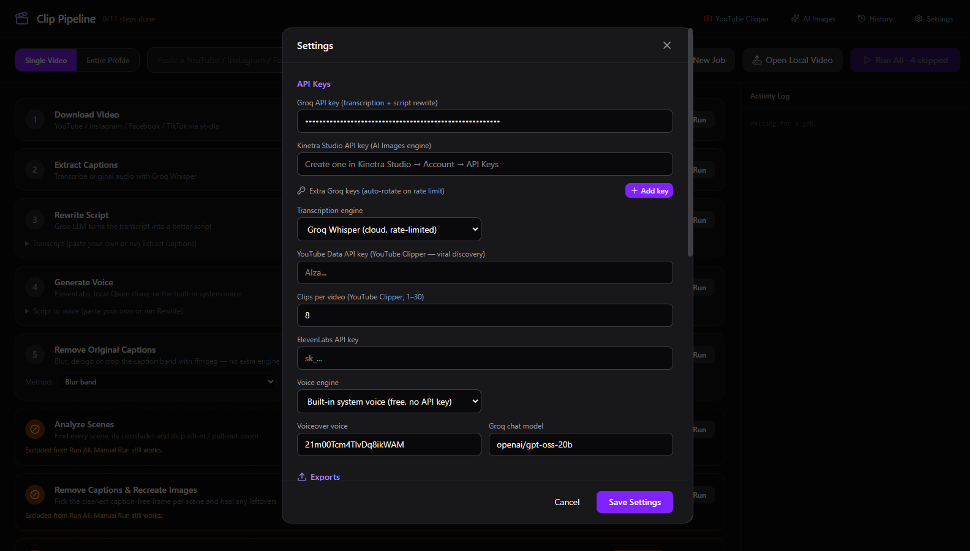The width and height of the screenshot is (980, 551).
Task: Open the Transcription engine dropdown
Action: click(389, 230)
